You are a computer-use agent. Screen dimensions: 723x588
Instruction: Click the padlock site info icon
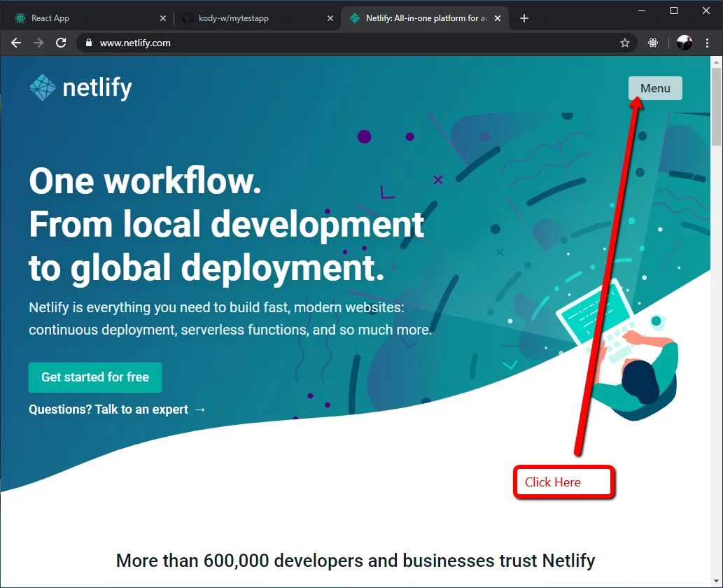89,43
